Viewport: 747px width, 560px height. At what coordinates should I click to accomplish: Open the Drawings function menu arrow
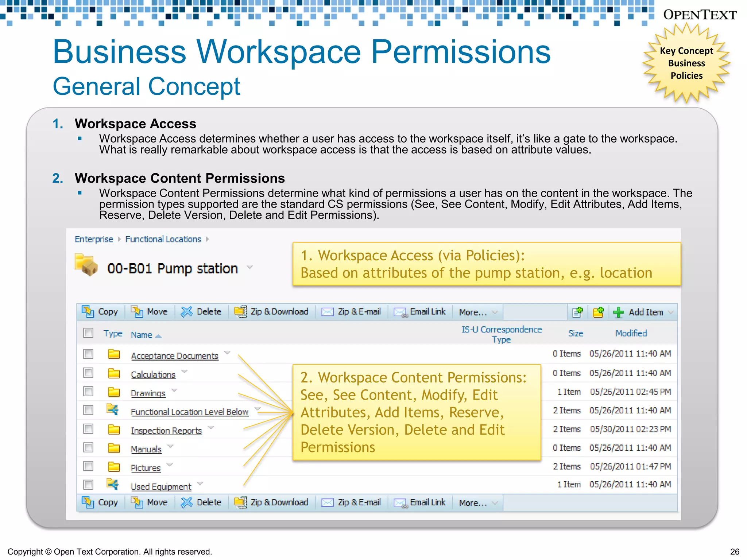[x=174, y=390]
